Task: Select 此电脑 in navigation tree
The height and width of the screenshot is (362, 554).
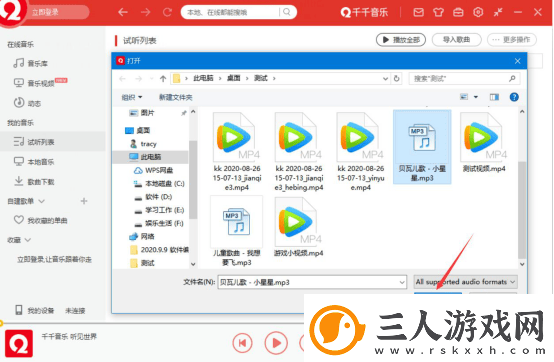Action: (x=151, y=157)
